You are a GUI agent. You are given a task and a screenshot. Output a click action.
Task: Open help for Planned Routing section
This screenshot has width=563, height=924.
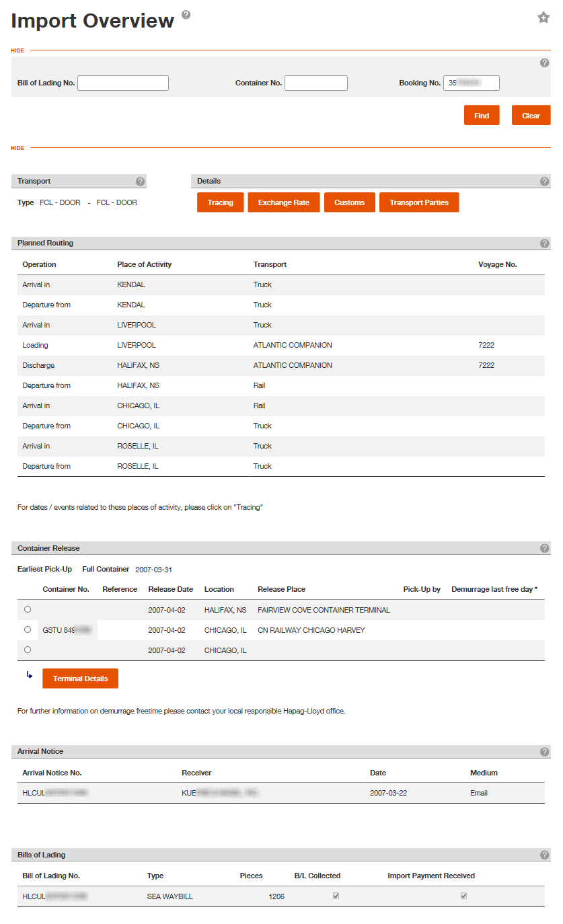pyautogui.click(x=545, y=243)
